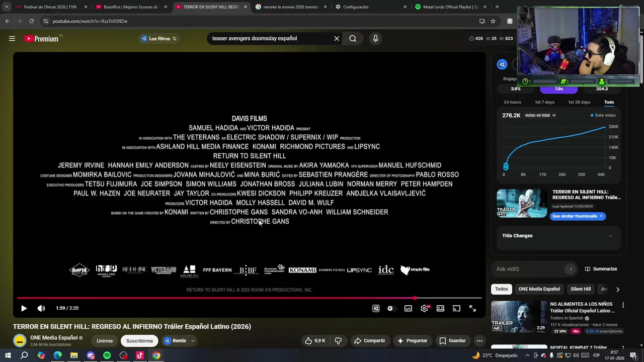Screen dimensions: 644x362
Task: Select the 24 hours stats tab
Action: (512, 102)
